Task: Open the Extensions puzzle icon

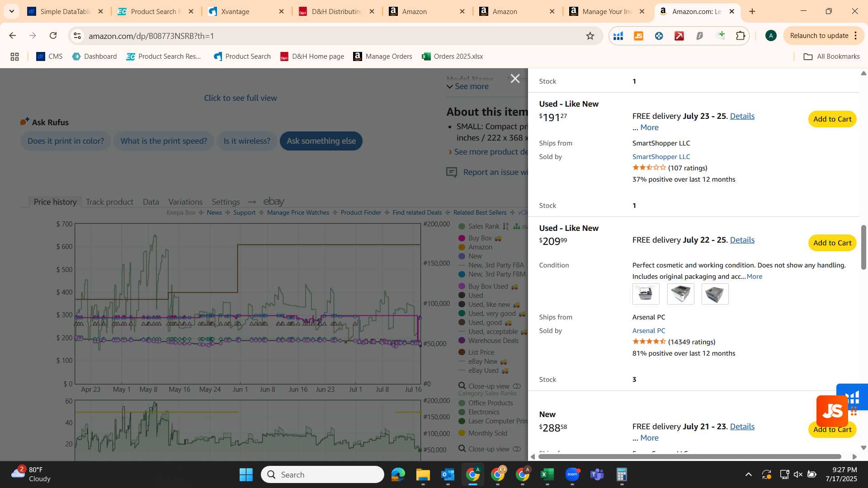Action: (741, 36)
